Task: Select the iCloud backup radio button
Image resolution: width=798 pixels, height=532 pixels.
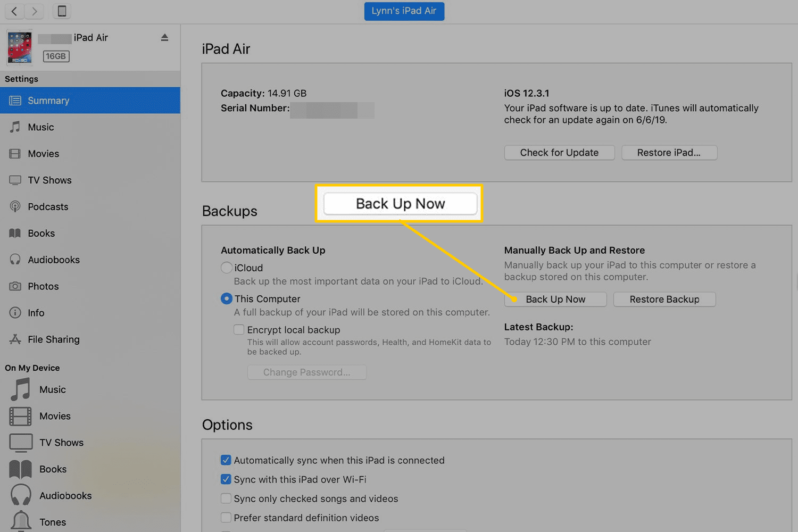Action: coord(227,268)
